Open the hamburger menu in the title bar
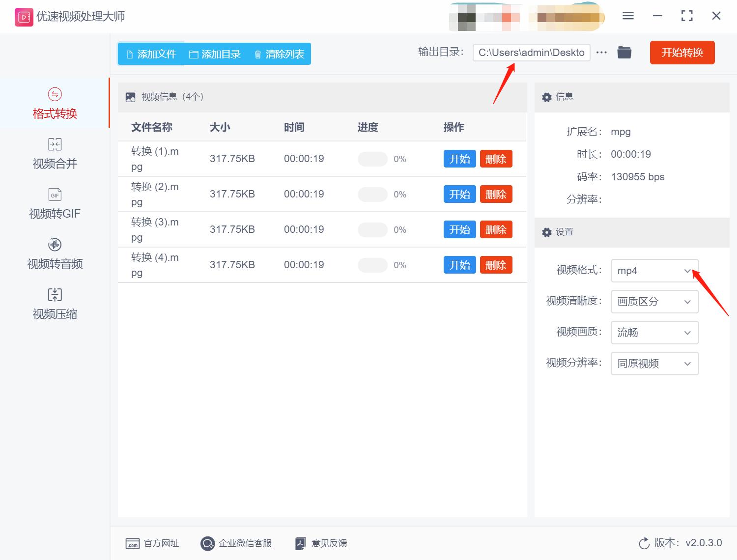Viewport: 737px width, 560px height. click(x=627, y=16)
